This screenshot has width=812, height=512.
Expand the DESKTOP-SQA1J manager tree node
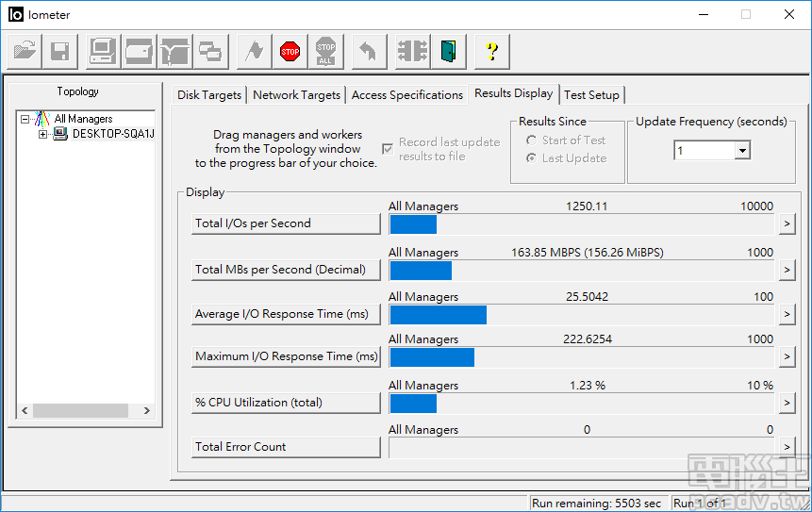42,134
